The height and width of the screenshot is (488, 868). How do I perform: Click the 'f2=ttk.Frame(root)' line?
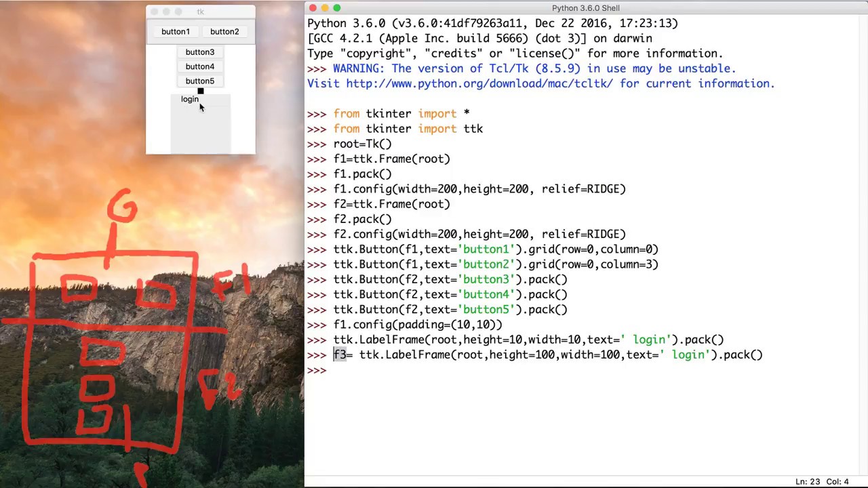[391, 204]
